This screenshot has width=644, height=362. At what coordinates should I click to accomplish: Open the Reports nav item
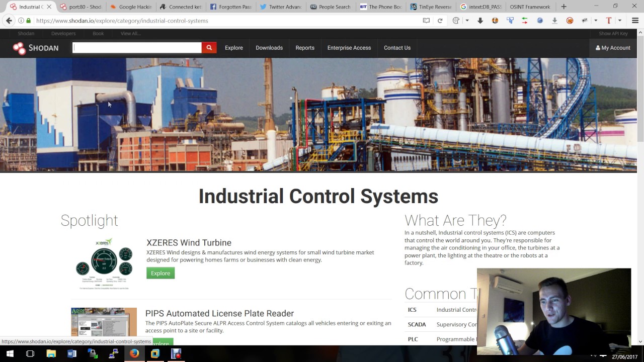[x=305, y=48]
